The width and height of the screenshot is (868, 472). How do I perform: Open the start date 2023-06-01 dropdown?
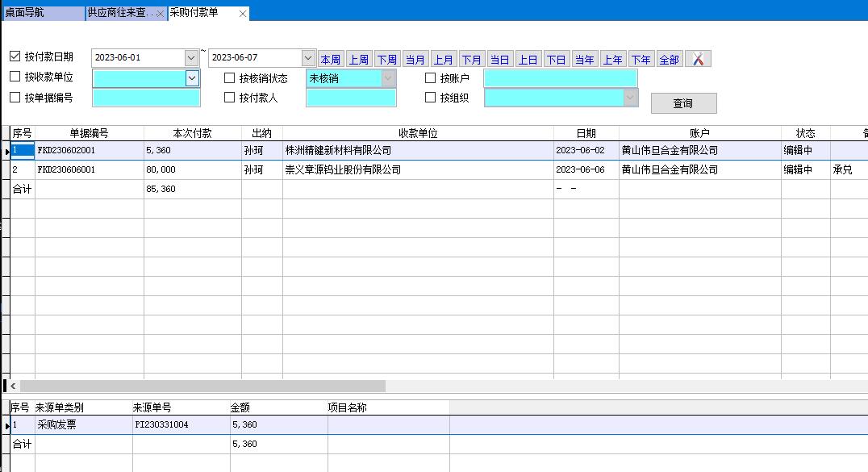191,58
